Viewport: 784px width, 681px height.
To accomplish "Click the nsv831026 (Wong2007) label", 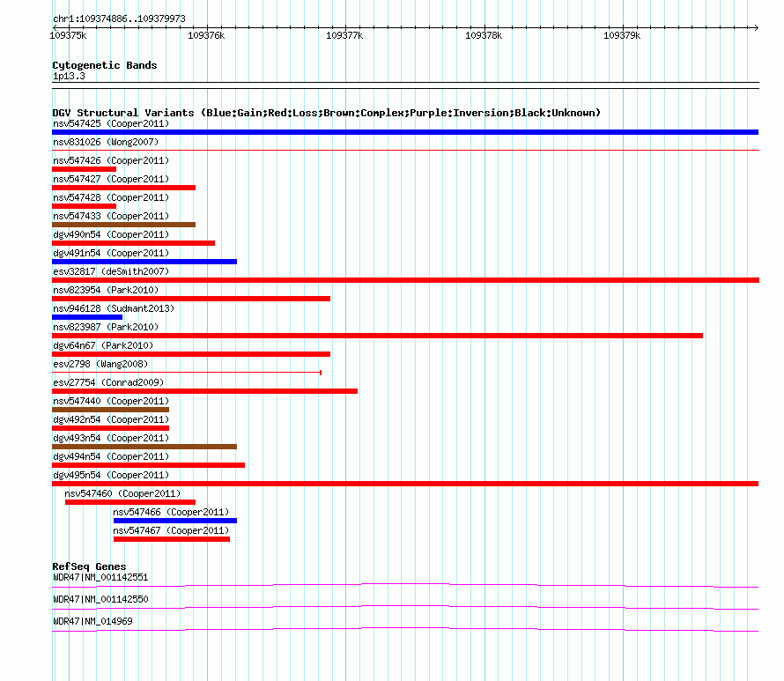I will point(106,142).
